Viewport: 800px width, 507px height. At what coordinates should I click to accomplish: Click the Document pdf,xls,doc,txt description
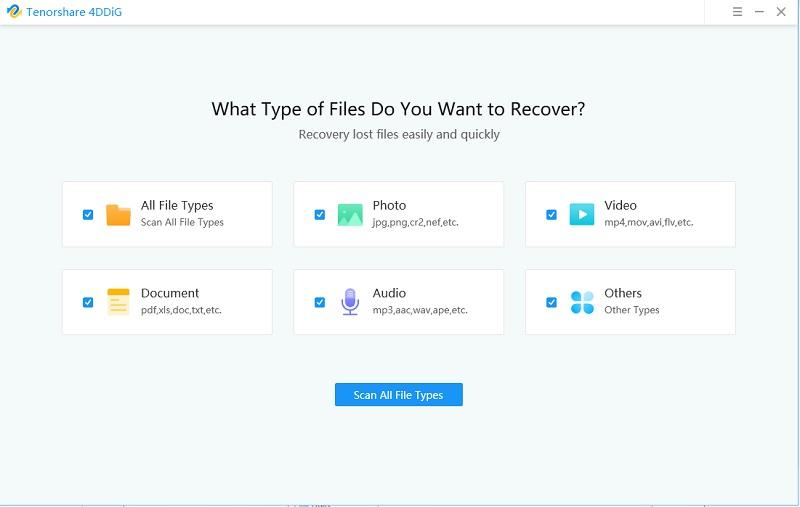(181, 310)
